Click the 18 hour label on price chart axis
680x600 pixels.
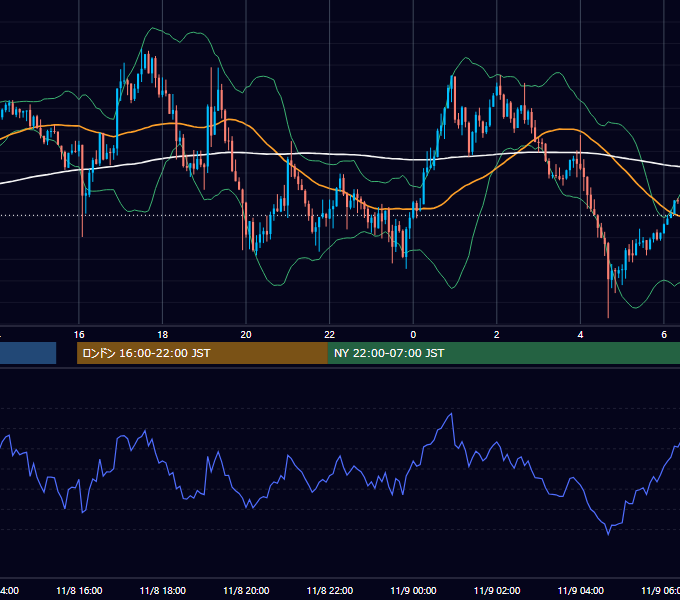pyautogui.click(x=163, y=335)
